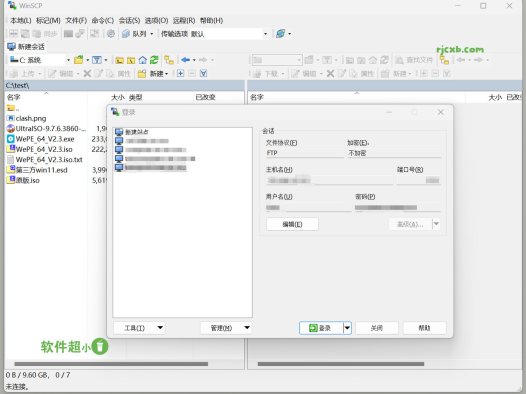
Task: Open the 文件(F) menu
Action: (x=76, y=20)
